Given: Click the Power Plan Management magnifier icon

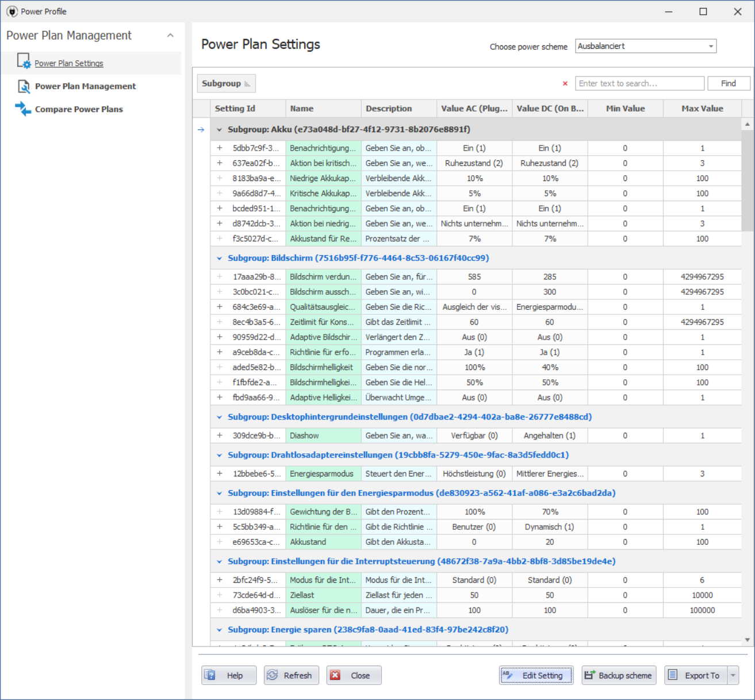Looking at the screenshot, I should click(x=24, y=86).
